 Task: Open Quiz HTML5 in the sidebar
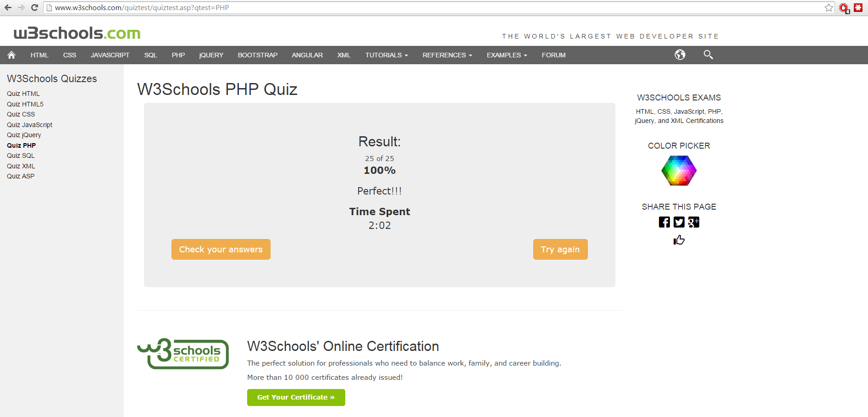pyautogui.click(x=25, y=104)
